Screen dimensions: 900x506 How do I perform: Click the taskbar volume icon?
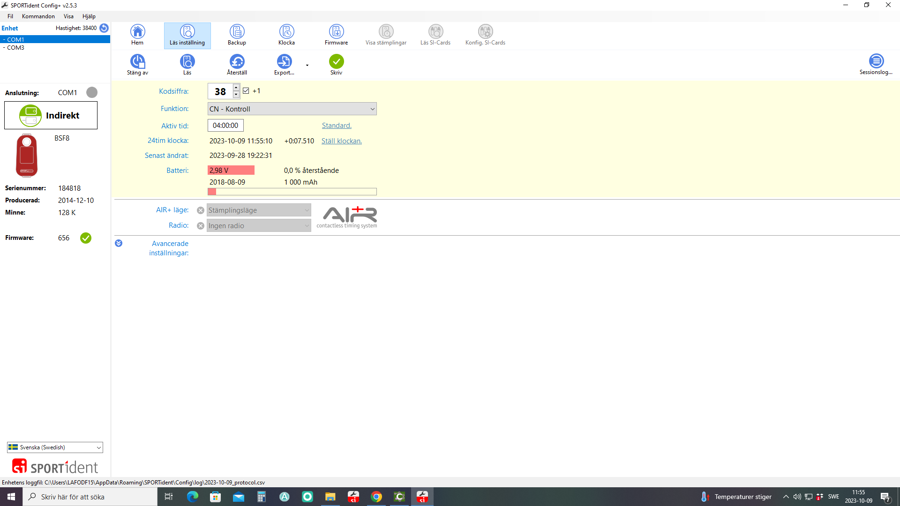tap(797, 497)
